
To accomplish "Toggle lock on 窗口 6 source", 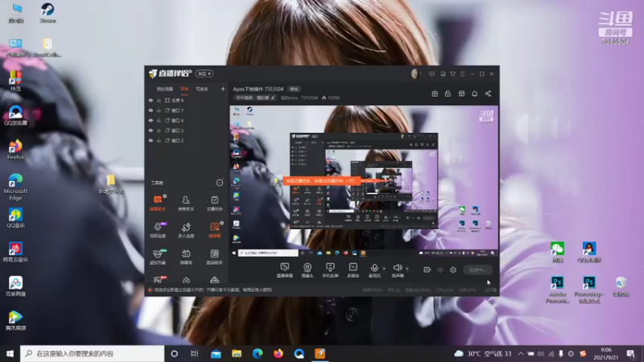I will (159, 120).
